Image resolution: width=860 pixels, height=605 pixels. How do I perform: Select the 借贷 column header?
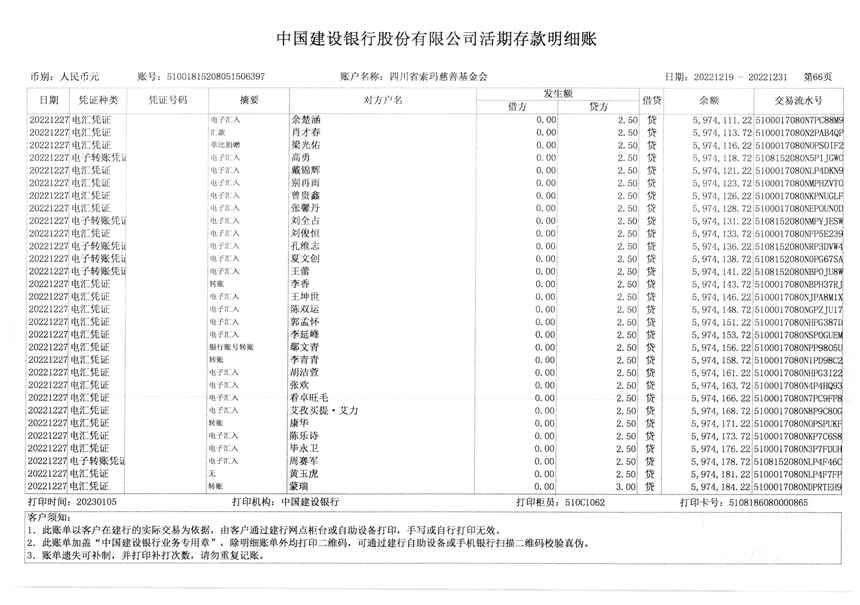[x=652, y=100]
